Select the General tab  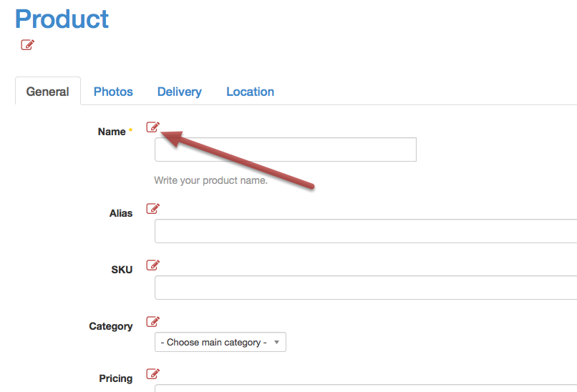48,91
